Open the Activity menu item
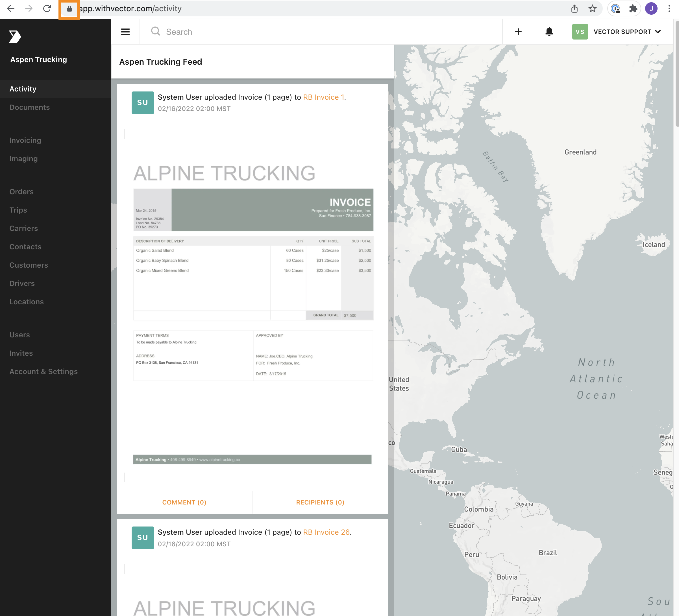 click(x=56, y=89)
